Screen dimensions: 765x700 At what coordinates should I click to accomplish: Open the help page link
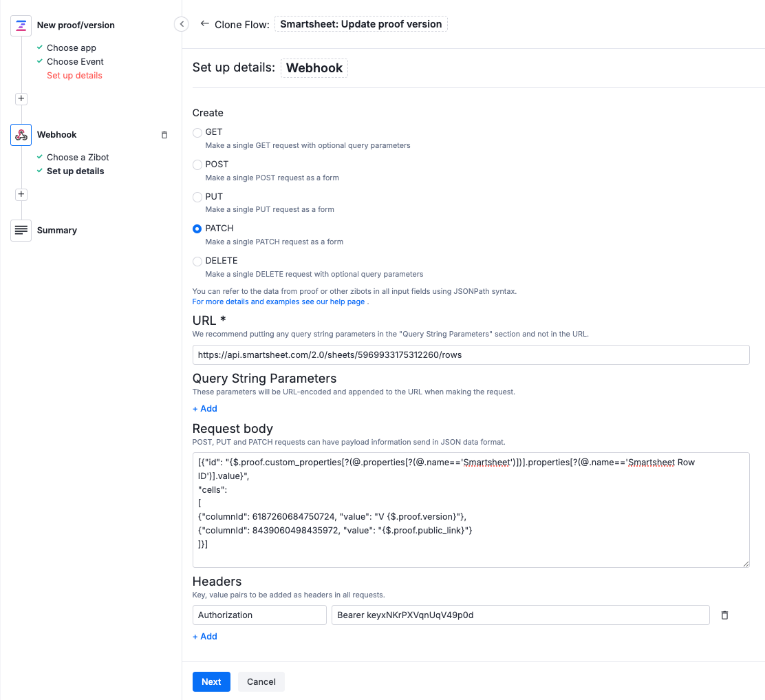(278, 301)
